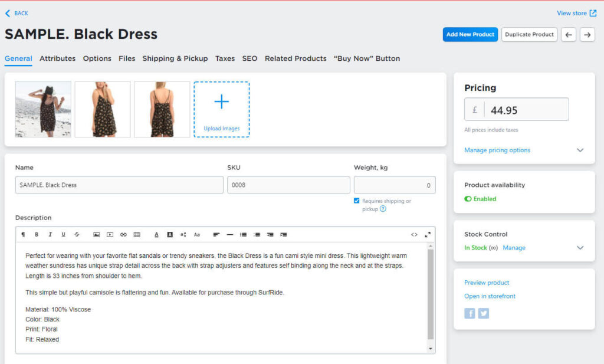The image size is (604, 364).
Task: Click the Manage stock link
Action: pos(514,248)
